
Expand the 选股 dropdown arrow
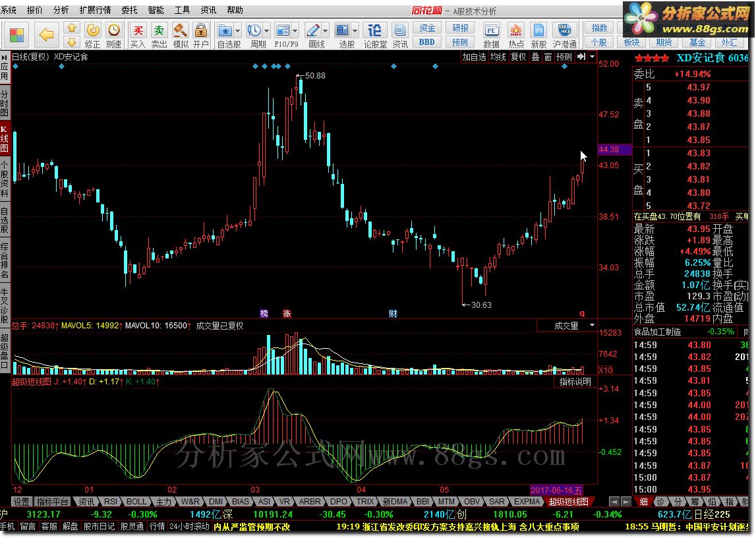(x=355, y=32)
